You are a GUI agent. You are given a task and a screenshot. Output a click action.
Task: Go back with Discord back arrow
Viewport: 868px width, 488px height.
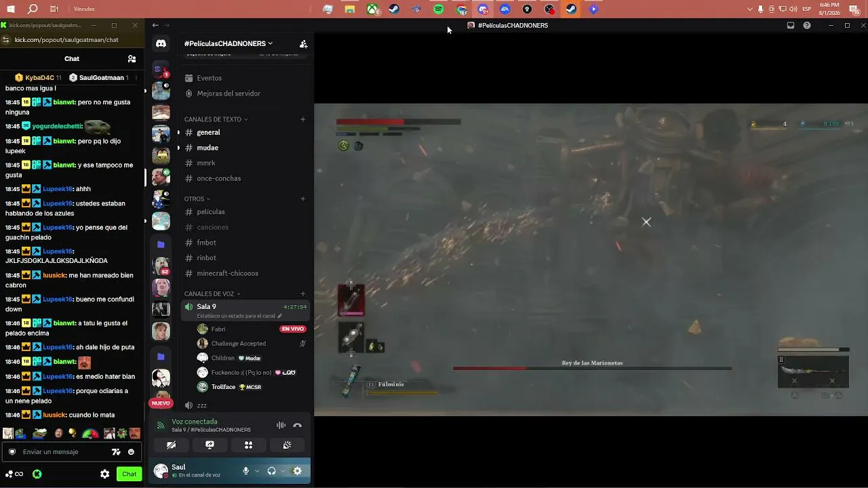click(155, 26)
